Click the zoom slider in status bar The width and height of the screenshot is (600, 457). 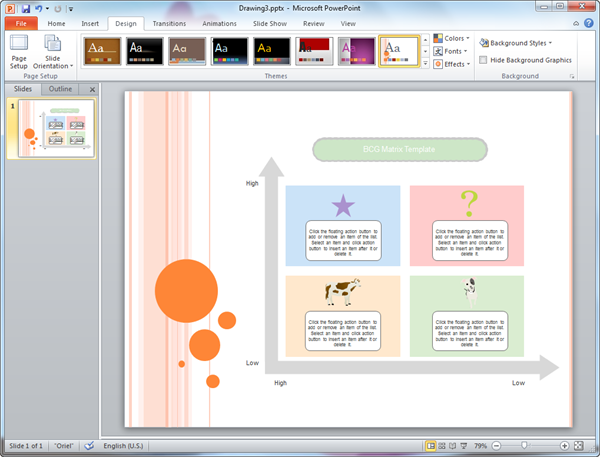click(x=524, y=445)
